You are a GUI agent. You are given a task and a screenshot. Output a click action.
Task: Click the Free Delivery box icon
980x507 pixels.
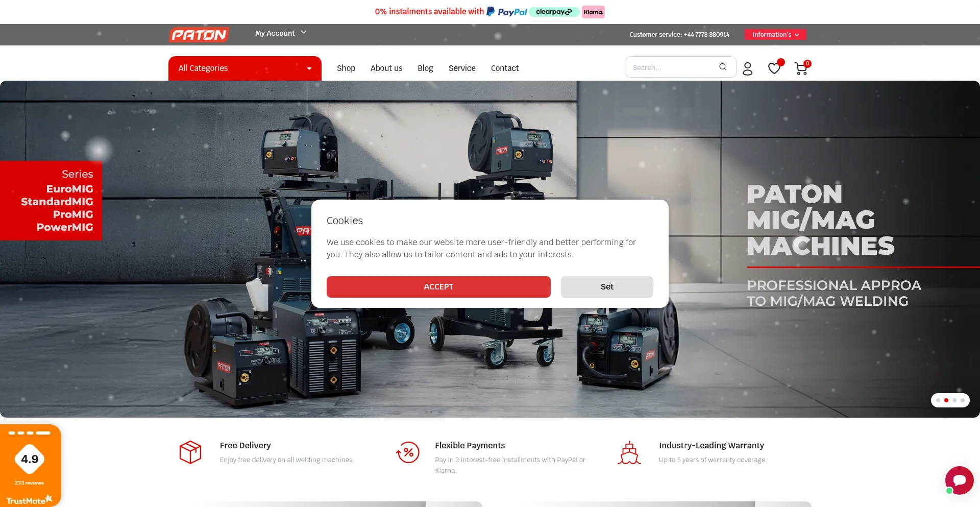coord(190,452)
